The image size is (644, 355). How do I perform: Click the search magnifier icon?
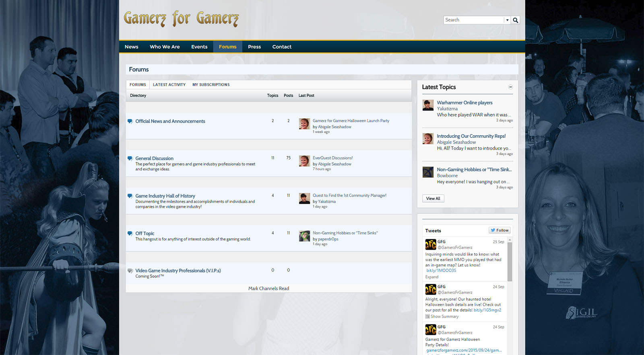(515, 20)
